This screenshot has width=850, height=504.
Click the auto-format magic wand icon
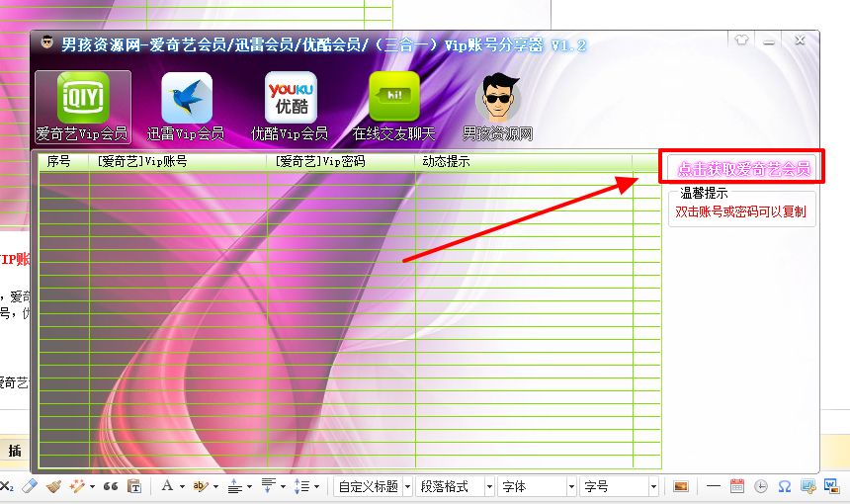click(77, 486)
